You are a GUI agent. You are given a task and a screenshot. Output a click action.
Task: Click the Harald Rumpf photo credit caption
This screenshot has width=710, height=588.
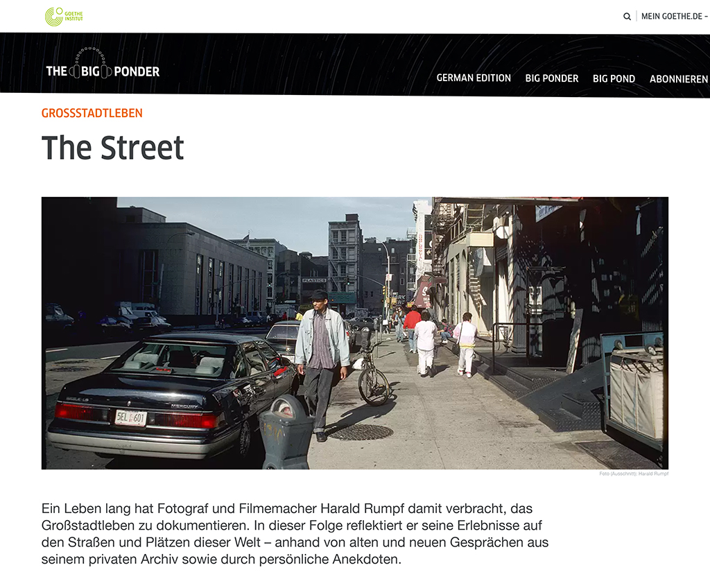(x=634, y=474)
